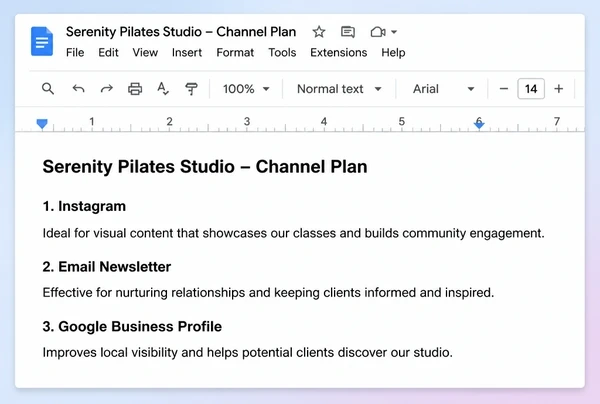Screen dimensions: 600x404
Task: Select the left indent marker on ruler
Action: pos(42,124)
